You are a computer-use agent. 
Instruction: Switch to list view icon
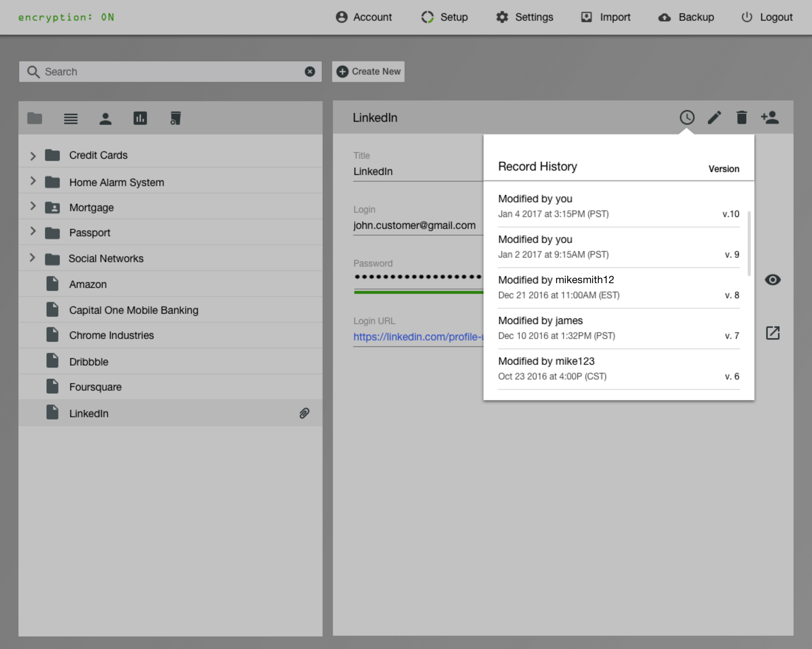(x=70, y=119)
